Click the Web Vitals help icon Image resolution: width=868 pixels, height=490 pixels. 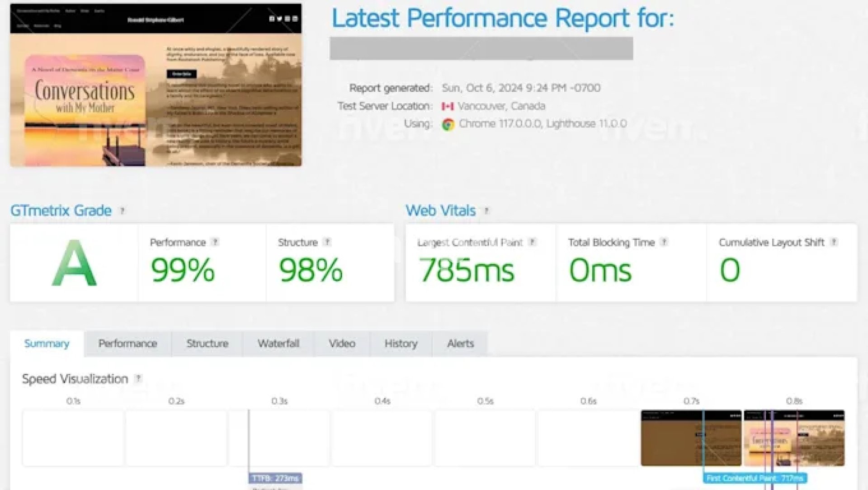[x=486, y=211]
